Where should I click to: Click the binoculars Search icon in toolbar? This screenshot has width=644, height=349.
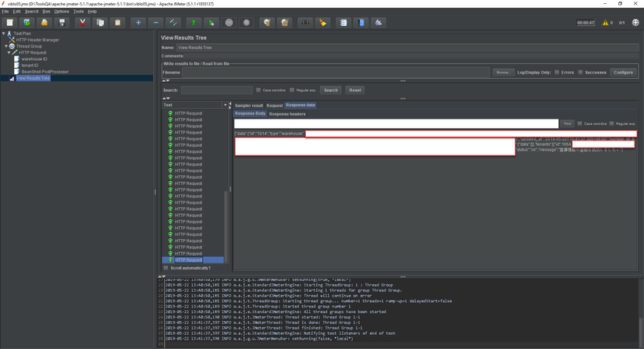tap(305, 23)
